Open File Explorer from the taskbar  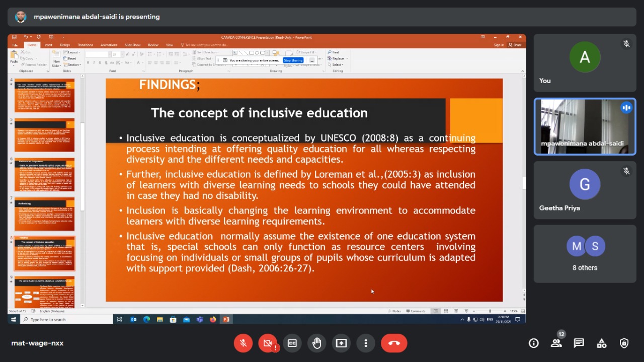click(x=160, y=319)
